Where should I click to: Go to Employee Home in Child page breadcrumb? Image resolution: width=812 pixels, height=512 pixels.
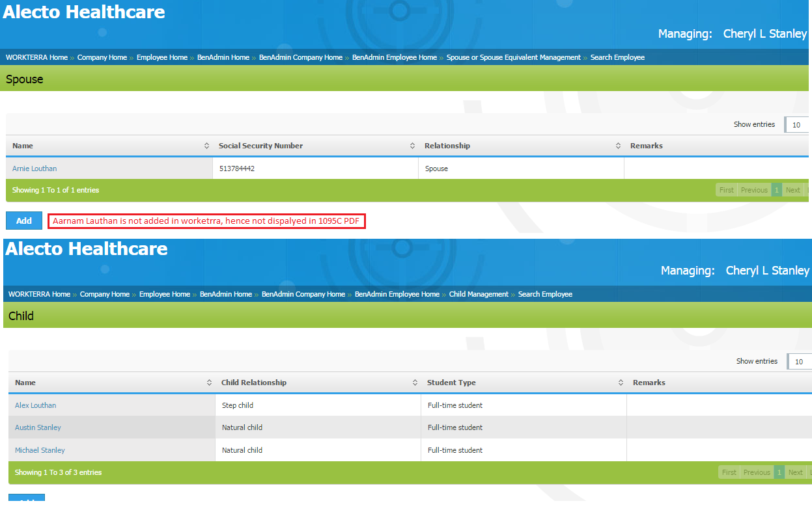pyautogui.click(x=165, y=294)
